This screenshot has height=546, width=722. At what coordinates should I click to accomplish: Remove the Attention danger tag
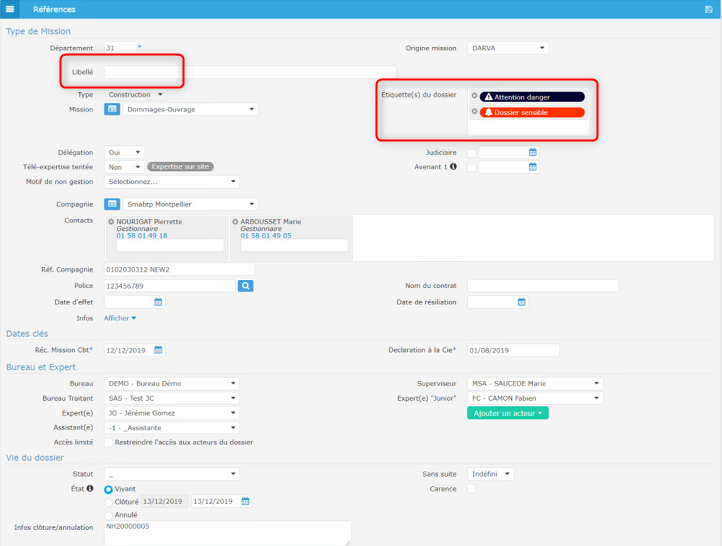pyautogui.click(x=474, y=97)
